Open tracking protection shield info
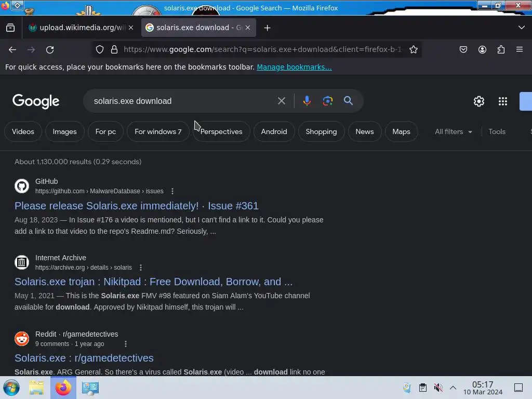This screenshot has height=399, width=532. (99, 49)
